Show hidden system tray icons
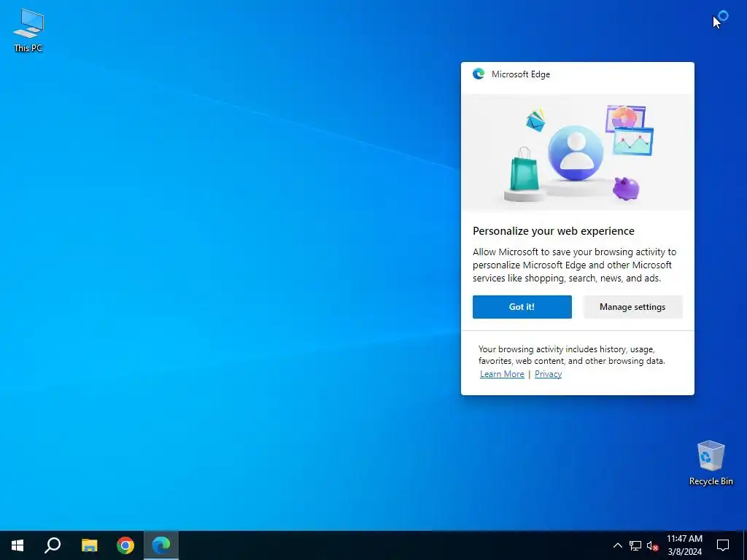This screenshot has width=747, height=560. pyautogui.click(x=617, y=545)
